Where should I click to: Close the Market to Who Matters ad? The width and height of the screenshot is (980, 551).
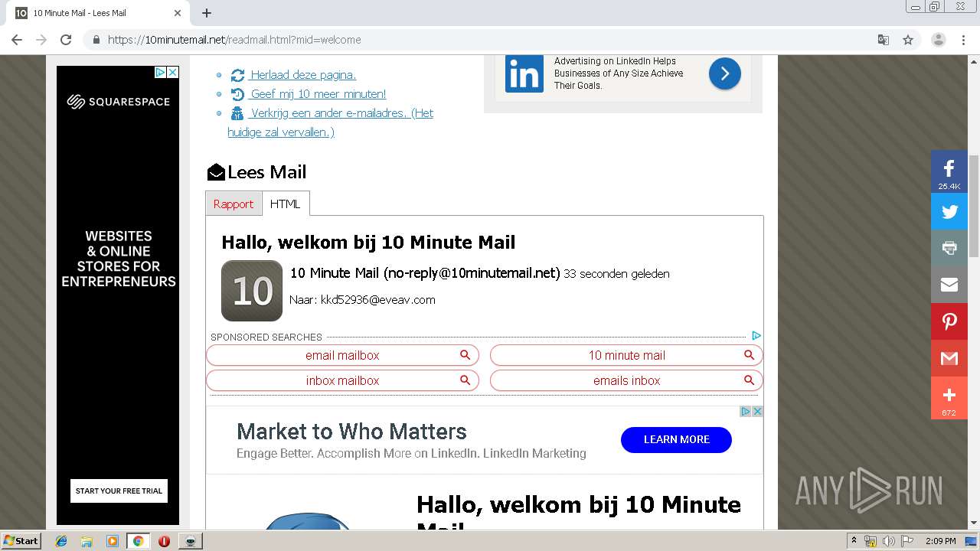pyautogui.click(x=757, y=411)
